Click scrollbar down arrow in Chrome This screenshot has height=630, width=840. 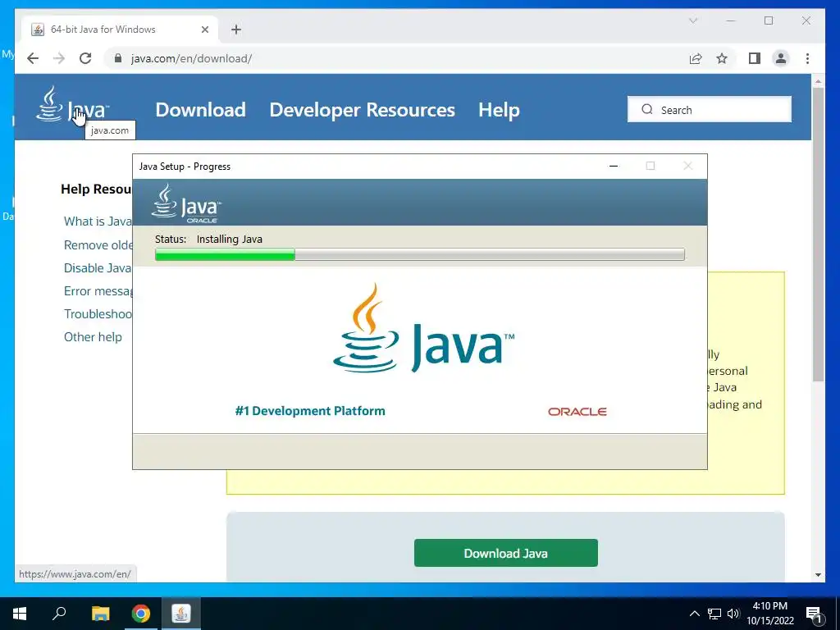coord(818,575)
